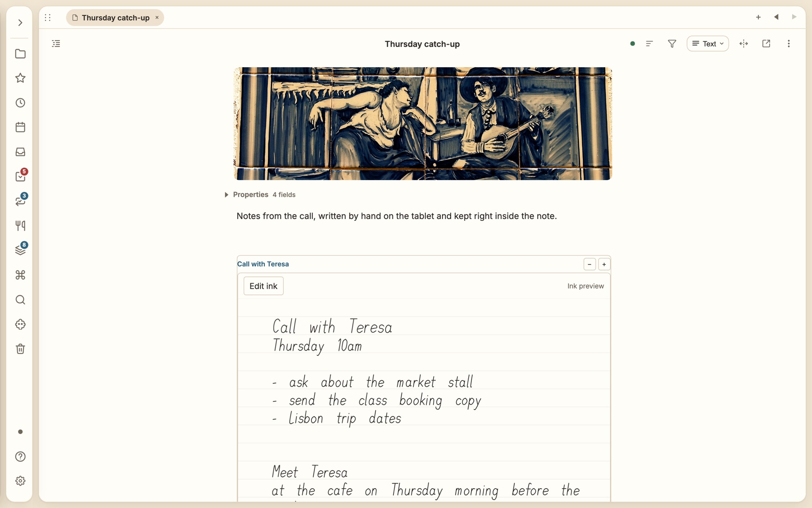812x508 pixels.
Task: Open note in new window icon
Action: (x=766, y=44)
